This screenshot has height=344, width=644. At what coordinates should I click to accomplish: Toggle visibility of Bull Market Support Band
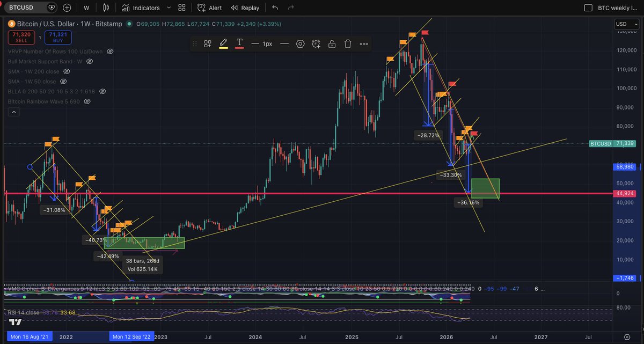[89, 62]
